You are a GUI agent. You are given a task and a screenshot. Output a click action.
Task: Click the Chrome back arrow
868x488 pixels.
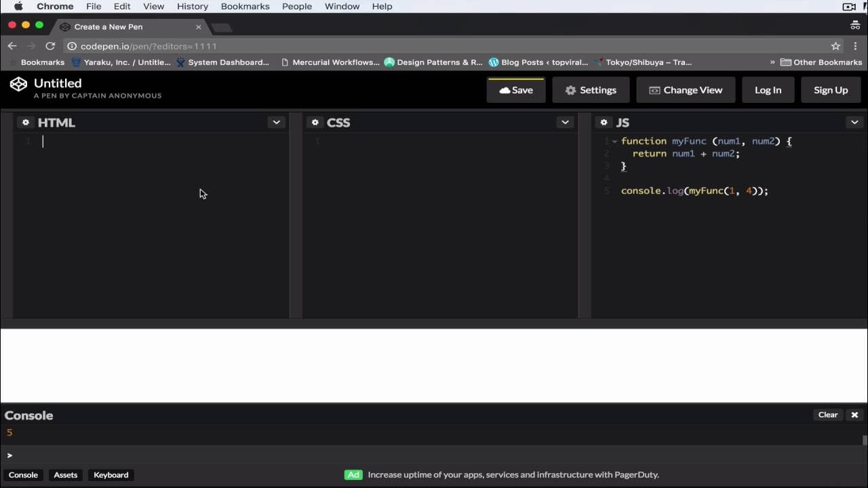(x=12, y=46)
